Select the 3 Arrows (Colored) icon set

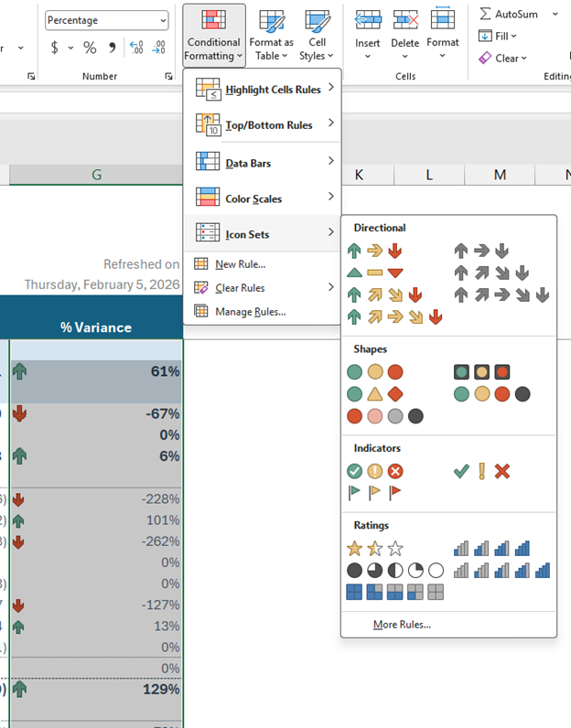[x=374, y=251]
